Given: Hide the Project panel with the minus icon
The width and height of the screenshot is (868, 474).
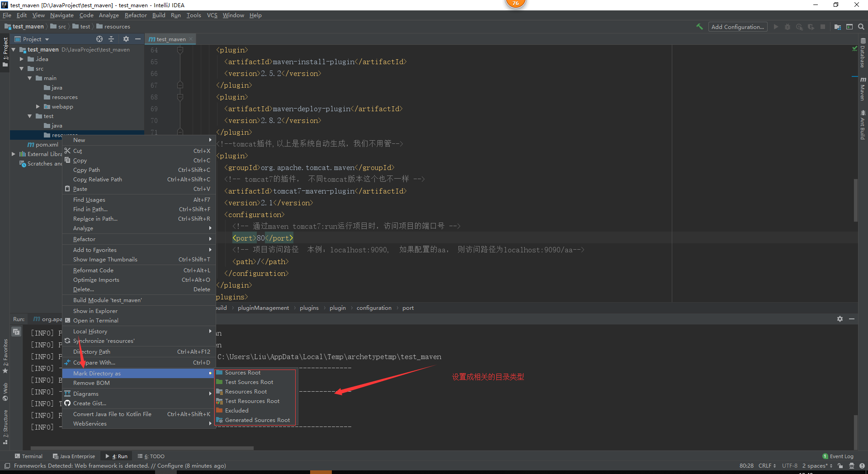Looking at the screenshot, I should (138, 39).
